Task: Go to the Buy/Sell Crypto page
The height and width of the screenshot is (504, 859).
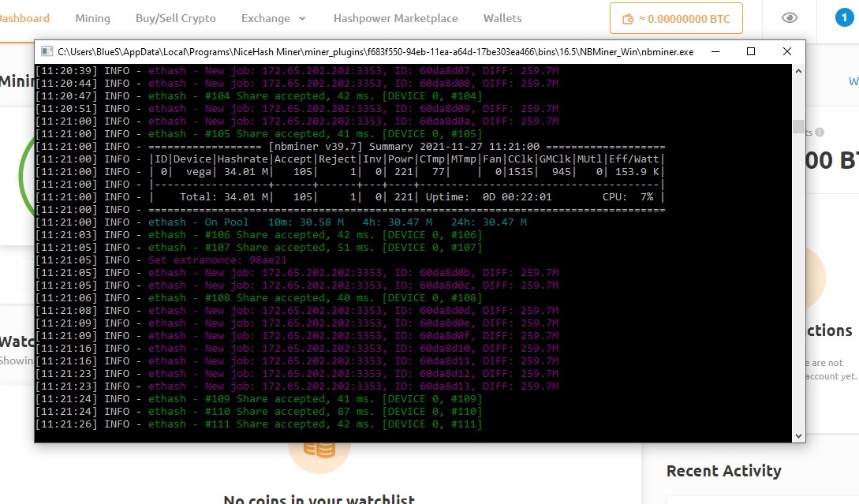Action: 175,18
